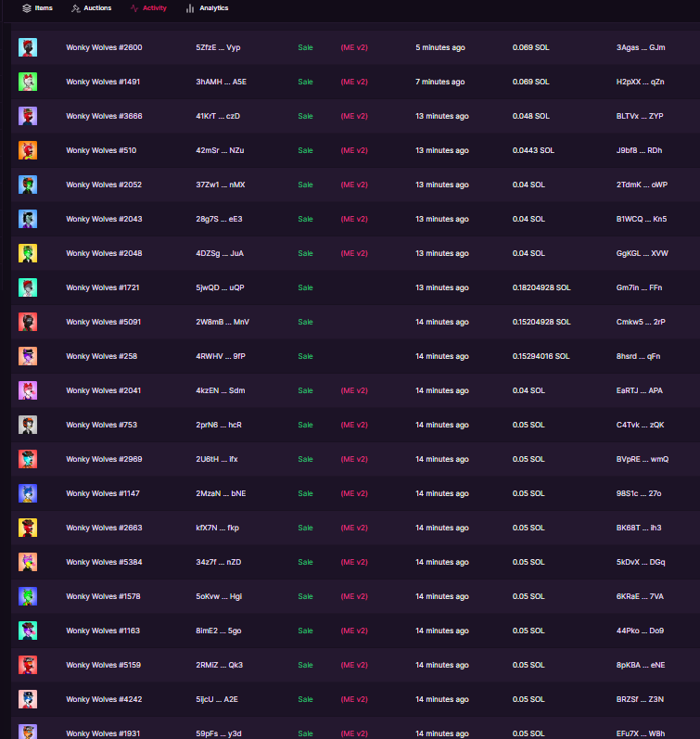Open the Analytics tab
The height and width of the screenshot is (739, 700).
(x=208, y=8)
